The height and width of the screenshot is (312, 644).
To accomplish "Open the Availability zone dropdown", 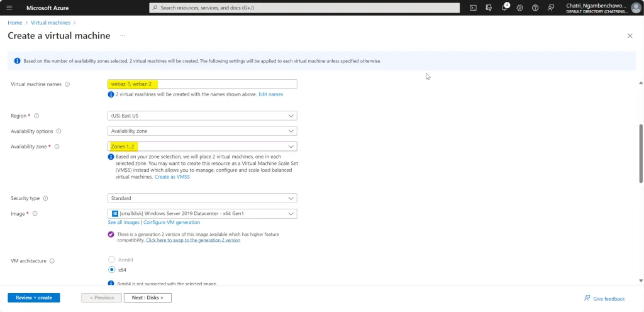I will (202, 147).
